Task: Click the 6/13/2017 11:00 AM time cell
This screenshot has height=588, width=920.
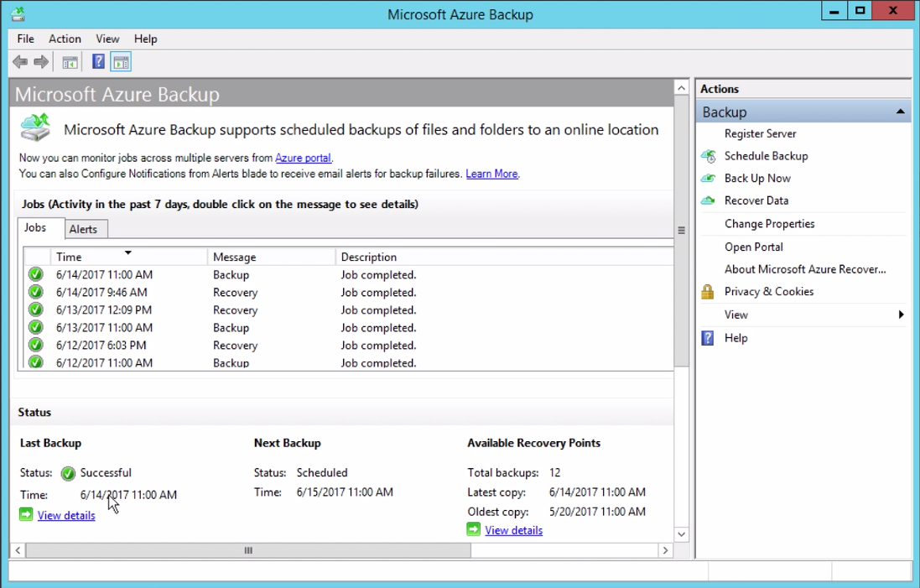Action: coord(105,327)
